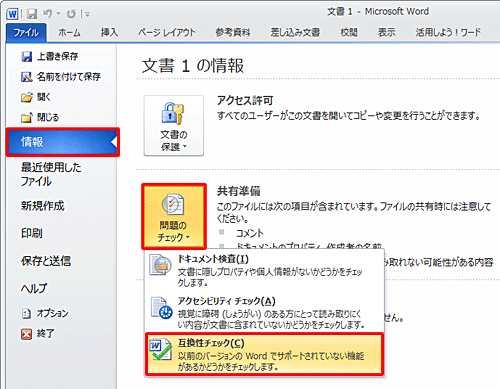This screenshot has width=500, height=389.
Task: Click the floppy disk icon beside 上書き保存
Action: [x=27, y=56]
